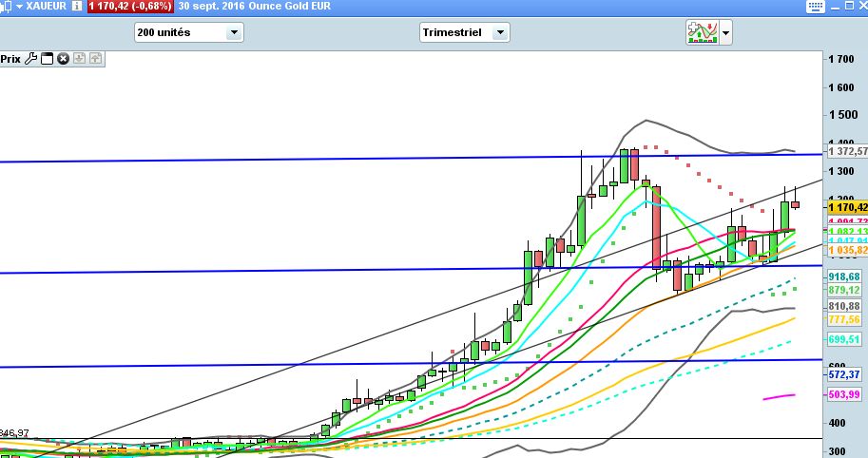The image size is (868, 458).
Task: Open the 'Trimestriel' timeframe dropdown
Action: click(465, 32)
